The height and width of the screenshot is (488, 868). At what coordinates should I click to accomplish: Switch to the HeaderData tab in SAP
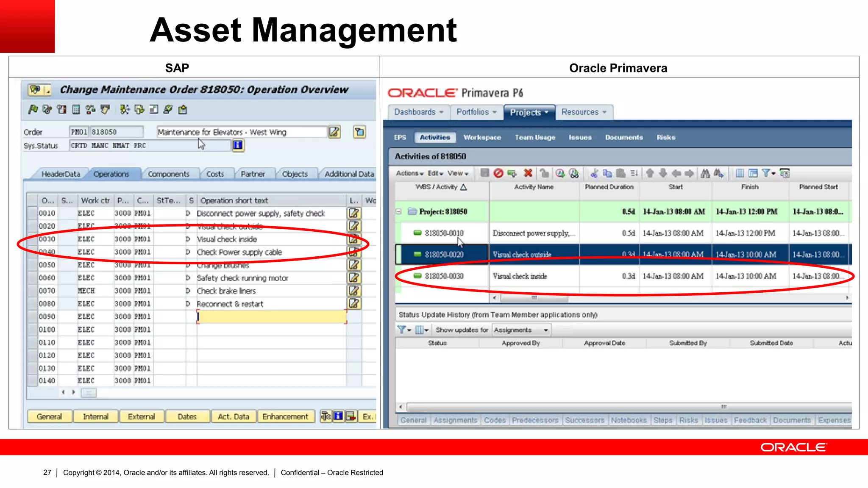(x=61, y=174)
